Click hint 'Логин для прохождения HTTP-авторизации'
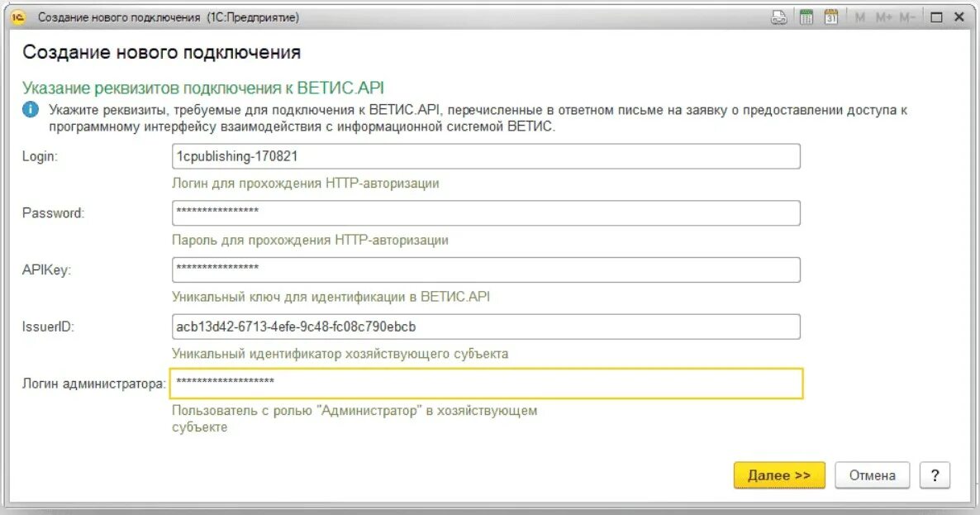Screen dimensions: 980x515 (306, 184)
